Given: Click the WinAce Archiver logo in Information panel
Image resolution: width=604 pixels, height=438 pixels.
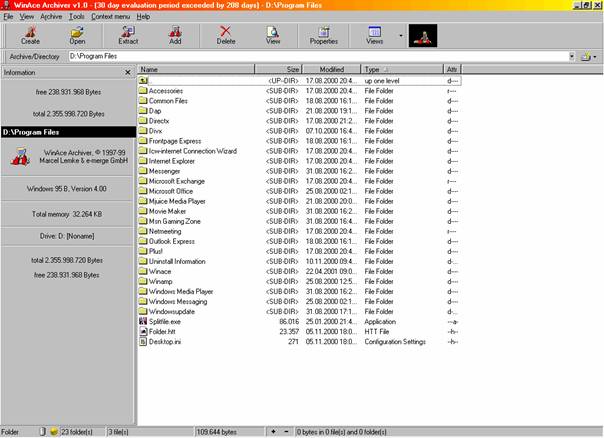Looking at the screenshot, I should 20,156.
